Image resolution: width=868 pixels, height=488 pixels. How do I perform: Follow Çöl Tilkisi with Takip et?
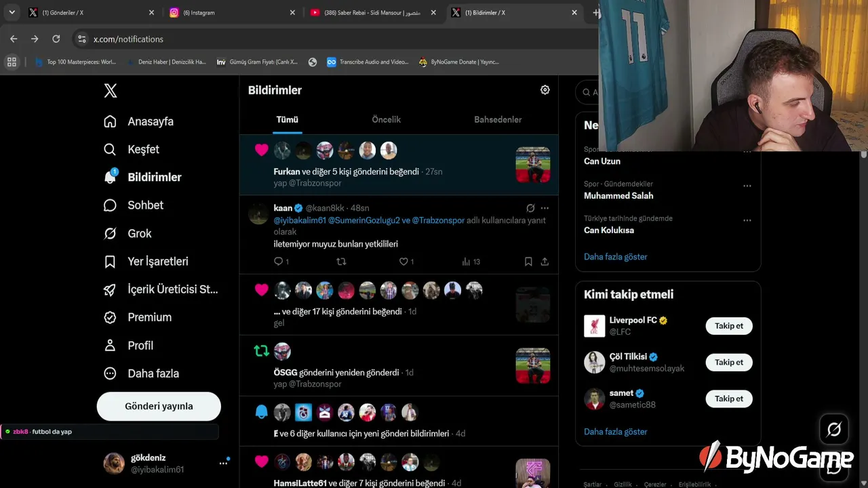[x=729, y=362]
